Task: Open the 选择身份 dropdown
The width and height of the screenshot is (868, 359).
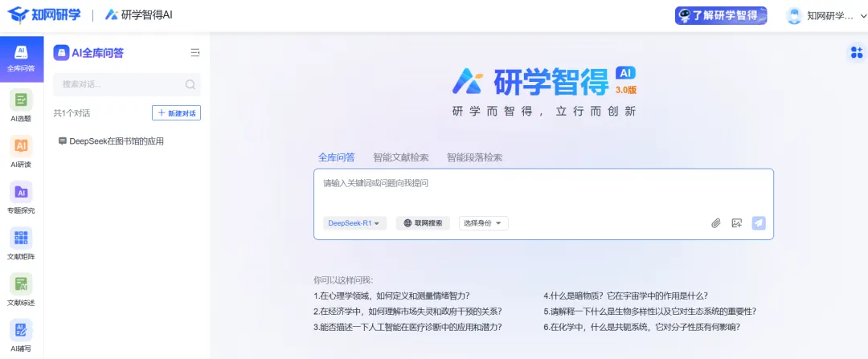Action: click(483, 223)
